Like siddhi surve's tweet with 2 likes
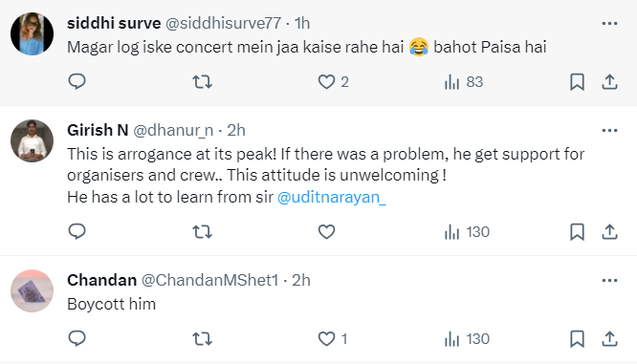Viewport: 637px width, 364px height. click(x=326, y=82)
